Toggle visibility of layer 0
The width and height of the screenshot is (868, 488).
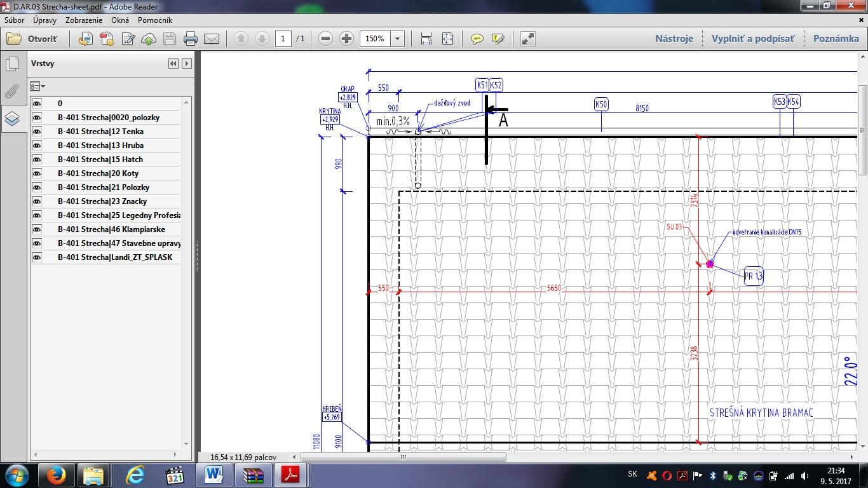[x=37, y=104]
